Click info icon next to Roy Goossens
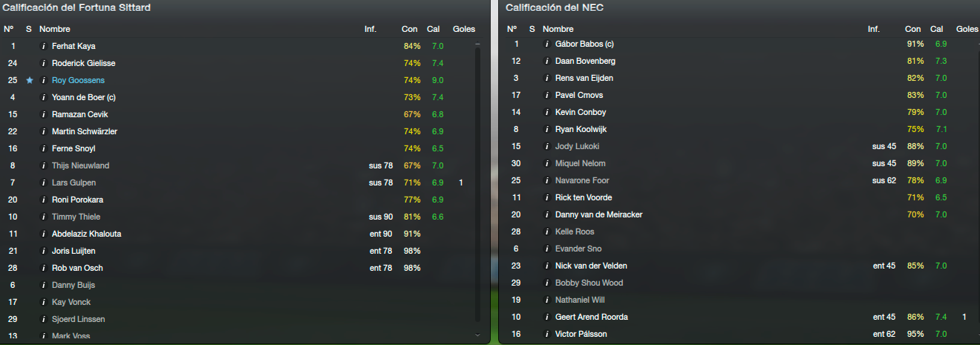The width and height of the screenshot is (980, 345). tap(44, 80)
